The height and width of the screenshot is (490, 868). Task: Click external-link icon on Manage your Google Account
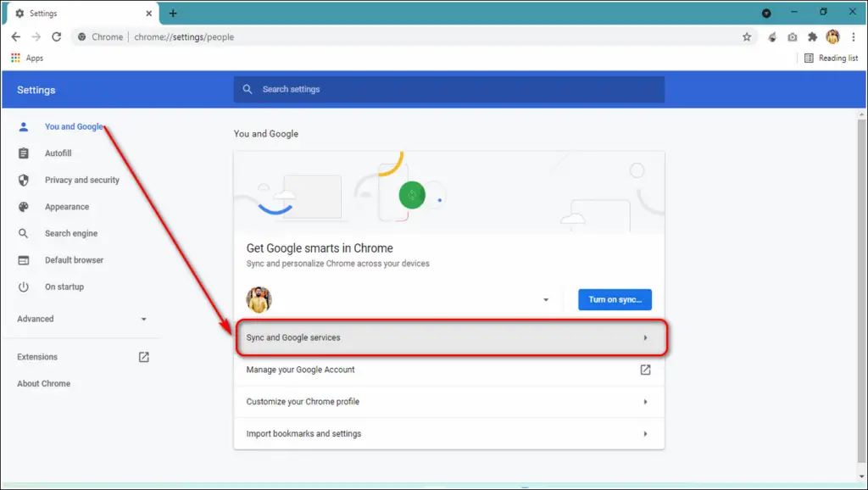pos(645,370)
